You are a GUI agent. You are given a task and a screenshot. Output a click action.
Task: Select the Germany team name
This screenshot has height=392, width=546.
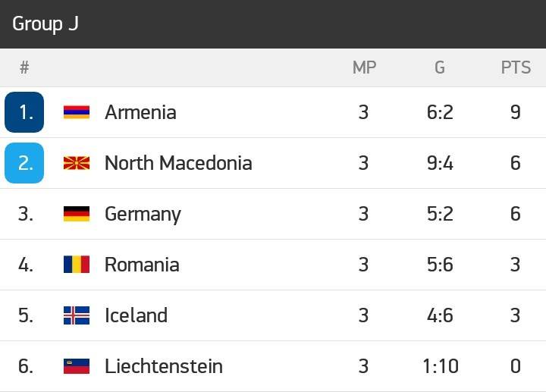[143, 215]
